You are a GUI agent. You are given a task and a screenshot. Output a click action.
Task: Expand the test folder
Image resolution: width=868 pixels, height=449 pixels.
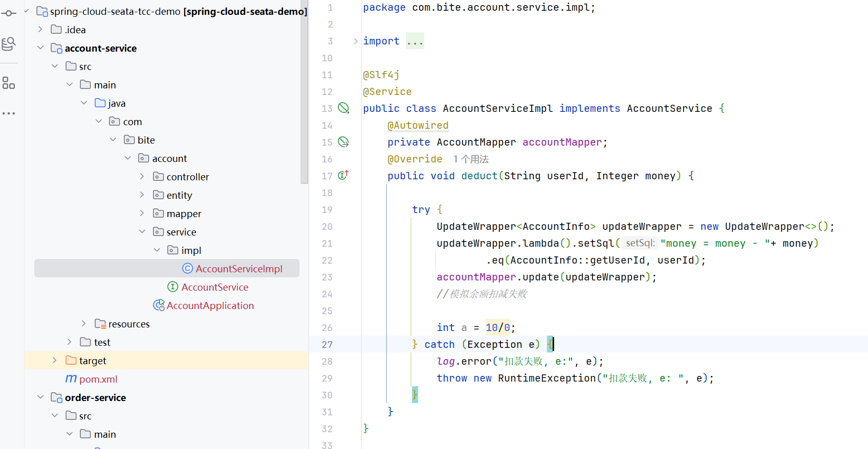70,342
